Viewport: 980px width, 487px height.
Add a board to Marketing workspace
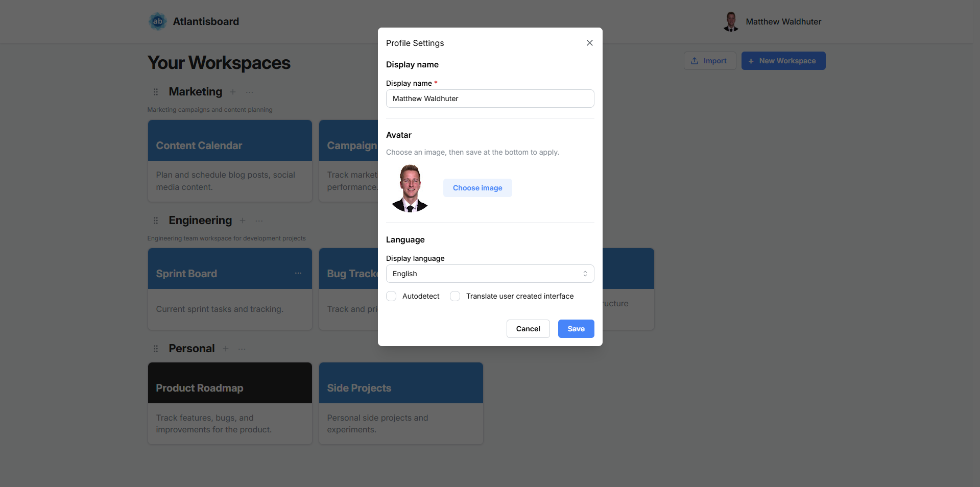tap(233, 92)
